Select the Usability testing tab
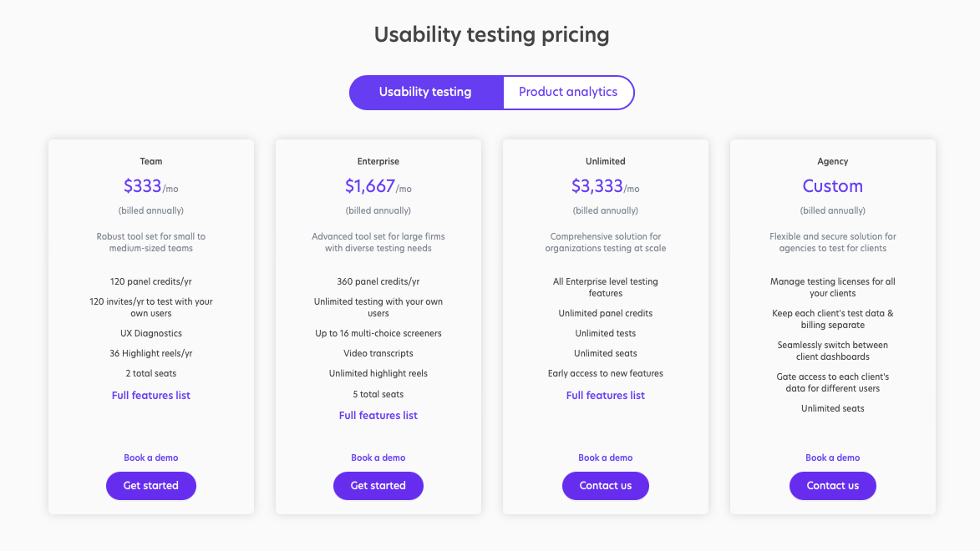The image size is (980, 551). tap(425, 92)
